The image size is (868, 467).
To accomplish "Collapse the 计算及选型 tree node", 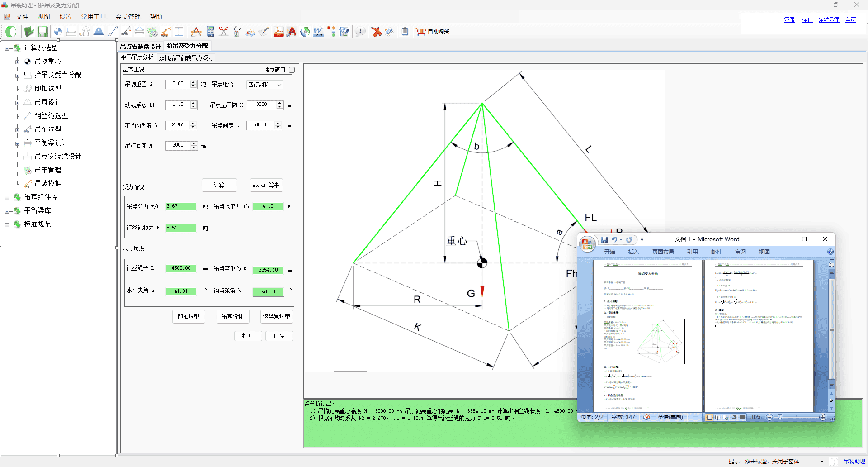I will point(7,48).
